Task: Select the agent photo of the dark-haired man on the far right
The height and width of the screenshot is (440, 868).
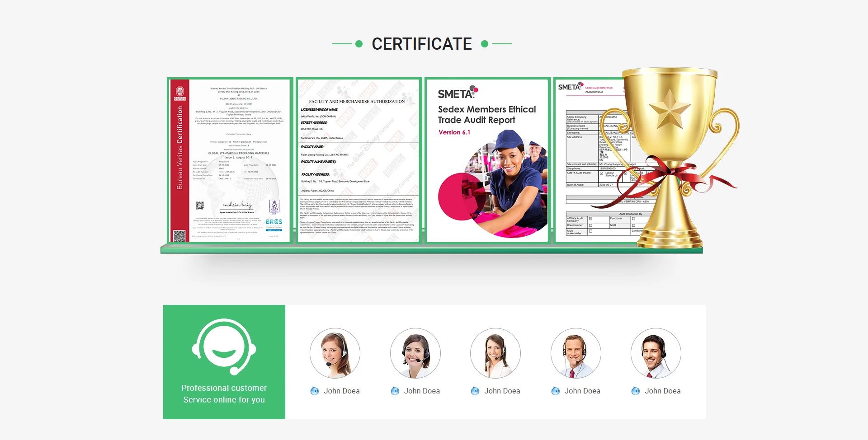Action: [656, 353]
